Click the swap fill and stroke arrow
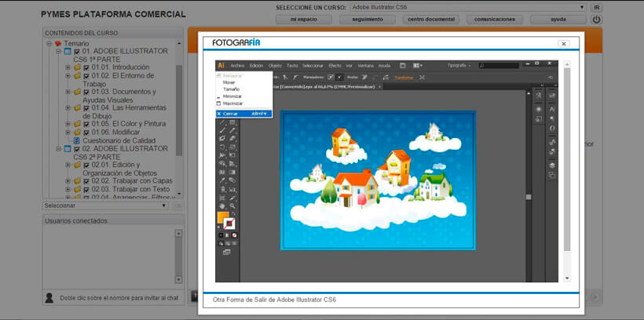Screen dimensions: 644x320 [x=233, y=213]
